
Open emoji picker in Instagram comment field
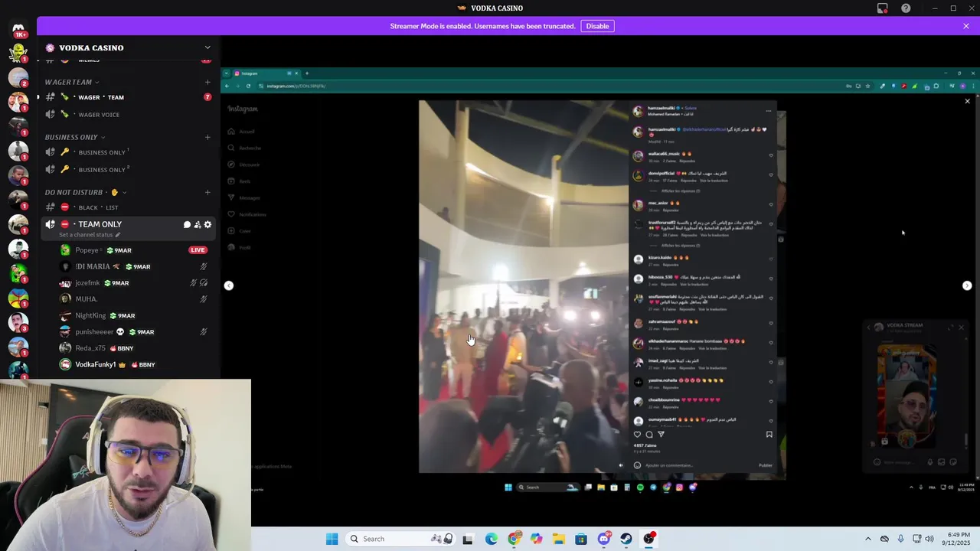[637, 465]
